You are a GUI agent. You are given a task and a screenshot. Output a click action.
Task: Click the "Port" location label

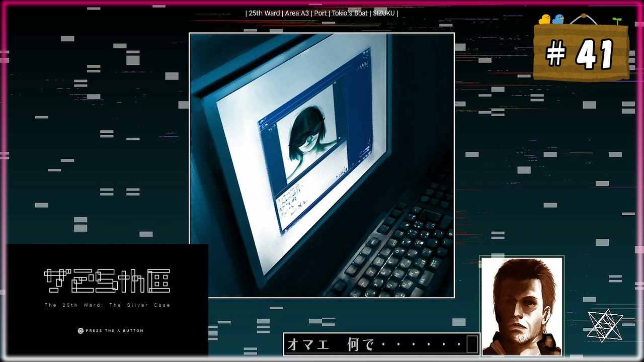[320, 13]
